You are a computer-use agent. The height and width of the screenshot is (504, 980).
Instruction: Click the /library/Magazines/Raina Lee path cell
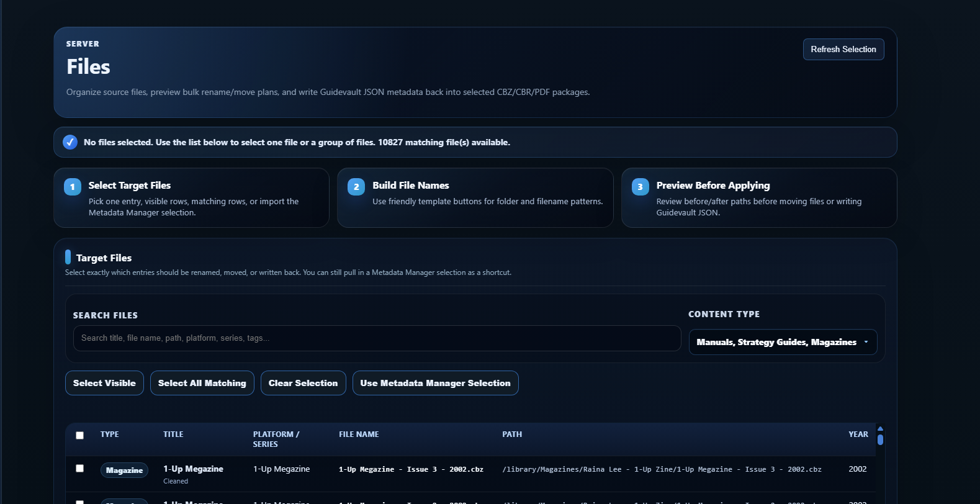662,469
